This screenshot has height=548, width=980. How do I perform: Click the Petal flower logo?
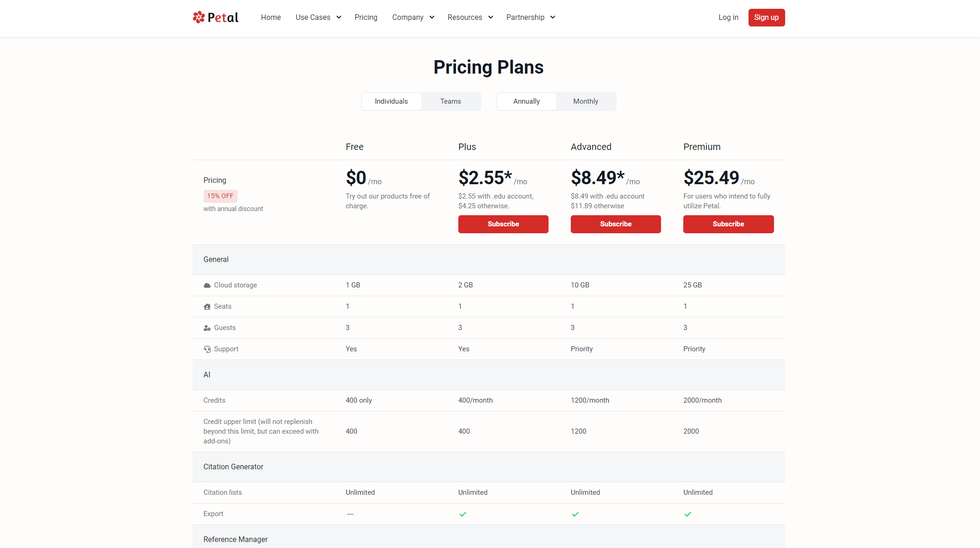point(199,17)
